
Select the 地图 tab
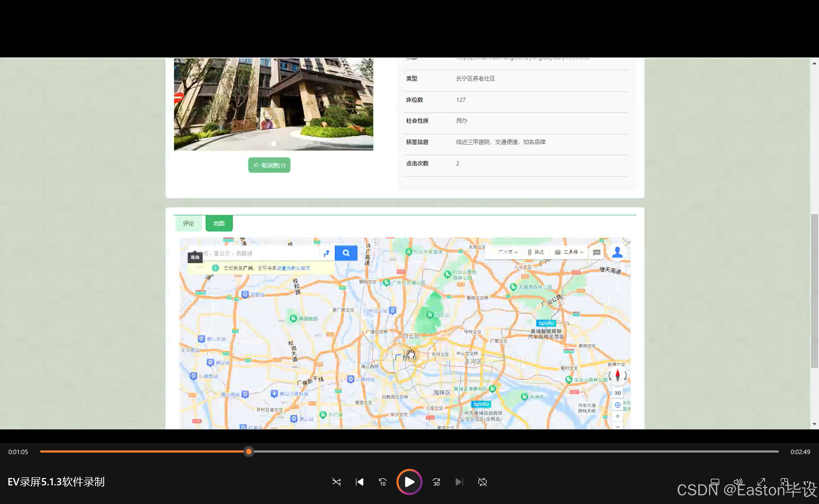(219, 223)
